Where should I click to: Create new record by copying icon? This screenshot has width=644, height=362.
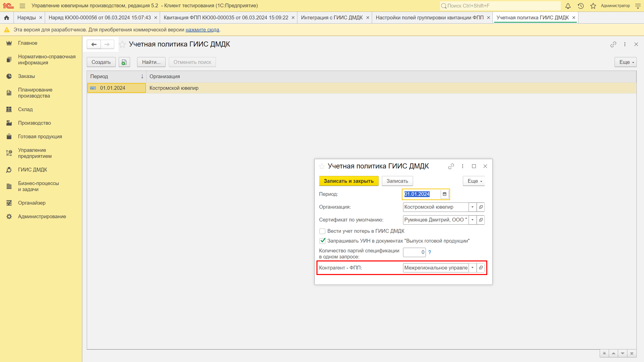pos(124,62)
